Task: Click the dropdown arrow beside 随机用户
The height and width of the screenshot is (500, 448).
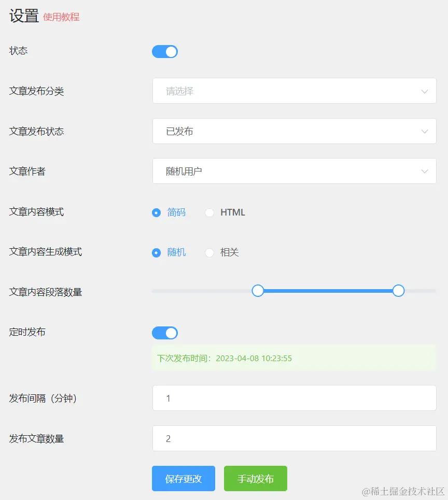Action: pyautogui.click(x=425, y=171)
